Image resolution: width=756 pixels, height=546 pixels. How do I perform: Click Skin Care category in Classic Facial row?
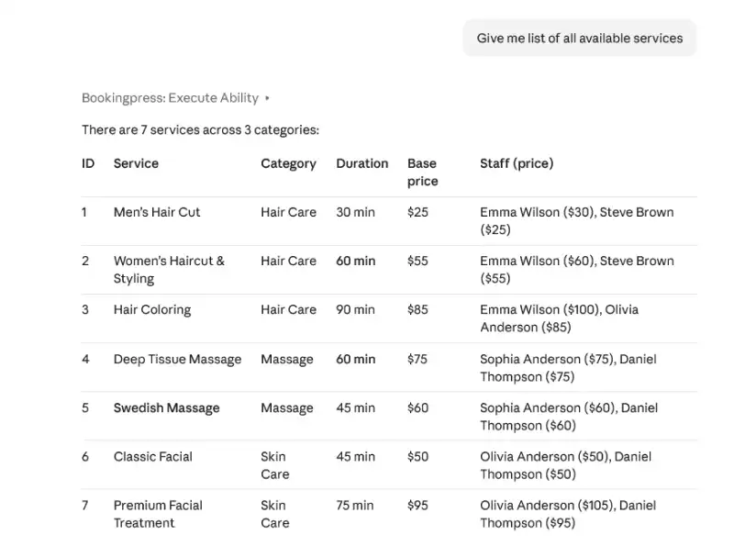tap(275, 465)
